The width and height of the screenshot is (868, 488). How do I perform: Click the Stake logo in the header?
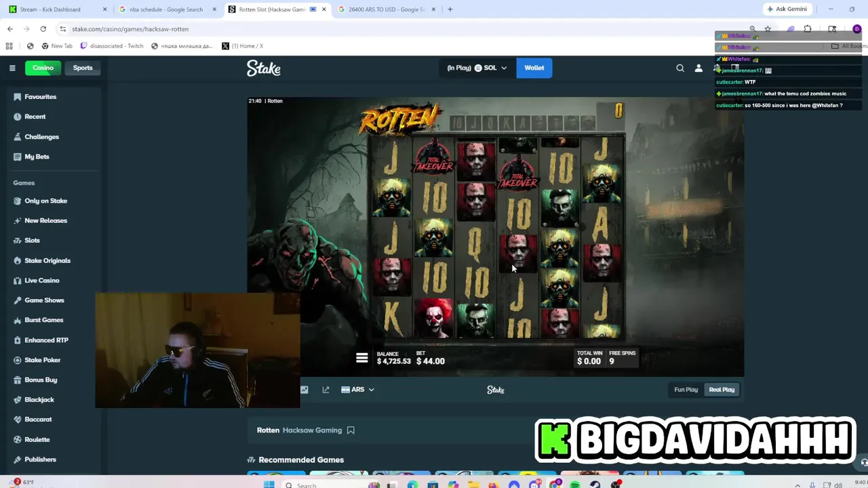click(x=264, y=68)
